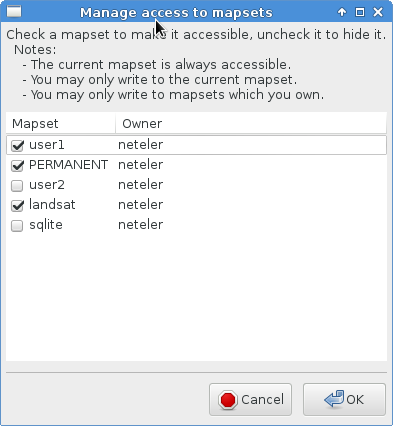This screenshot has width=393, height=426.
Task: Open the window menu icon in title bar
Action: [x=14, y=12]
